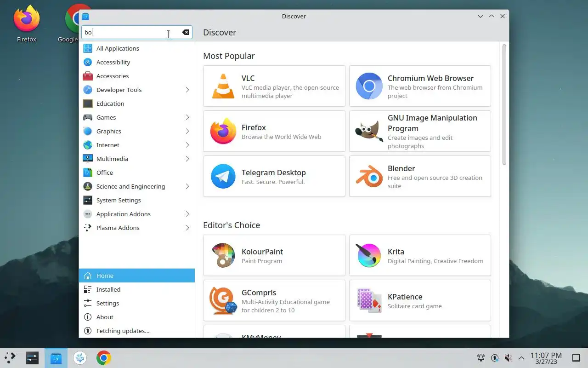Expand the Application Addons arrow
This screenshot has height=368, width=588.
pos(187,214)
